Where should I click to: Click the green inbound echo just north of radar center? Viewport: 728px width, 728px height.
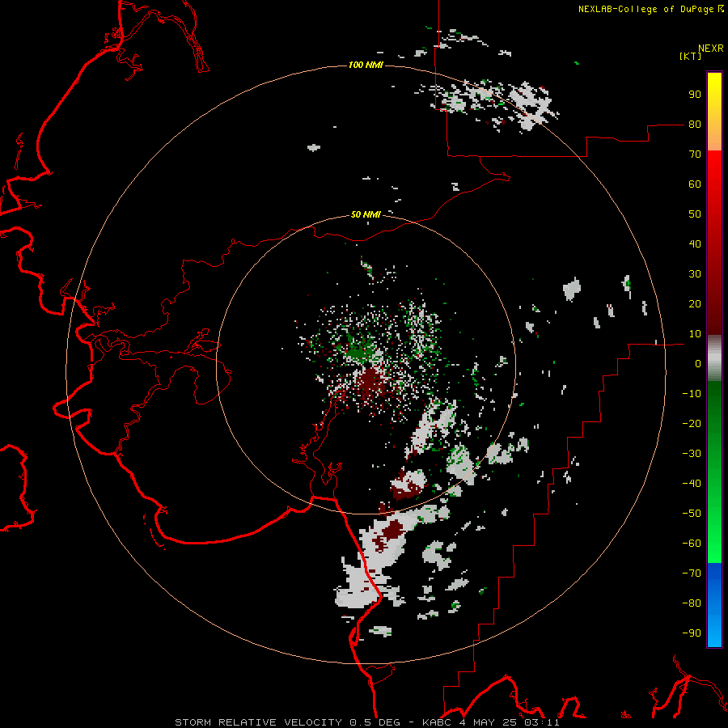click(358, 353)
